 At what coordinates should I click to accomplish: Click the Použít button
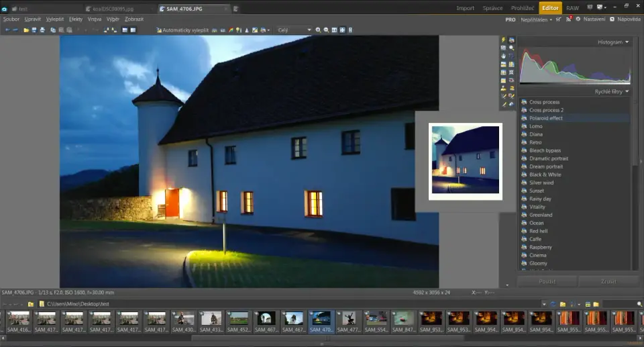(x=547, y=281)
